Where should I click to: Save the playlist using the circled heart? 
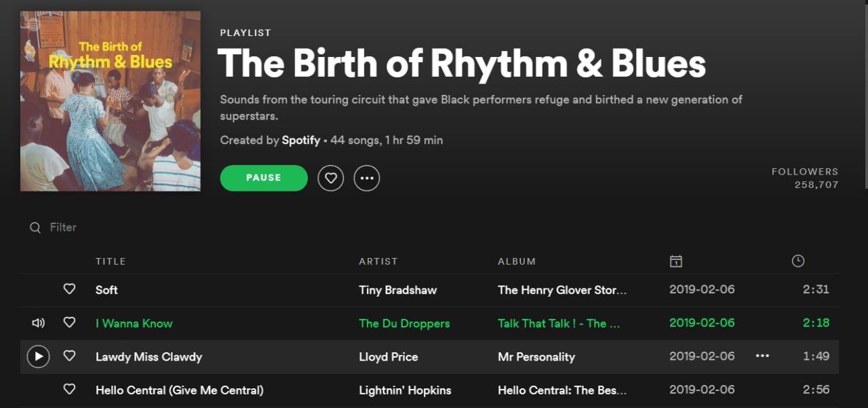coord(331,178)
